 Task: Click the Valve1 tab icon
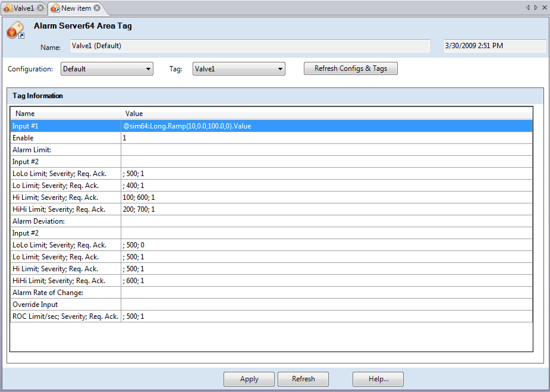[8, 8]
